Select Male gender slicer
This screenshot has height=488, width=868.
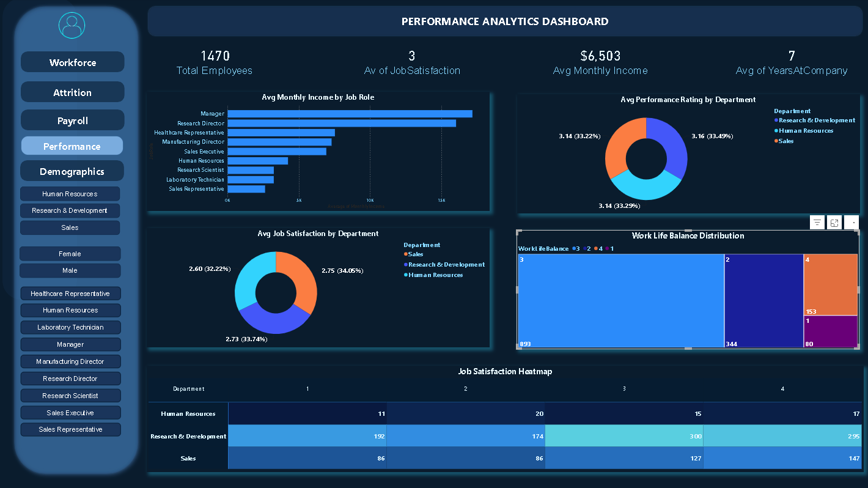pos(70,270)
